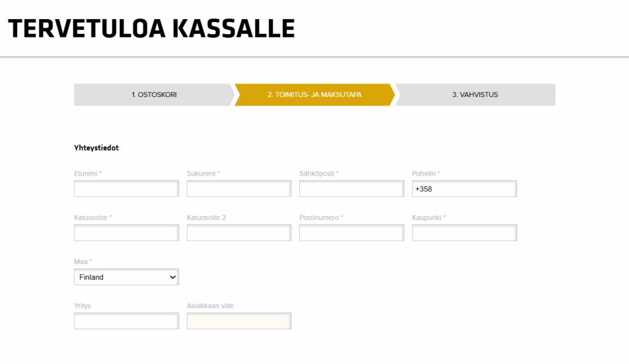The width and height of the screenshot is (629, 364).
Task: Go back to the 1. Ostoskori step
Action: point(154,95)
